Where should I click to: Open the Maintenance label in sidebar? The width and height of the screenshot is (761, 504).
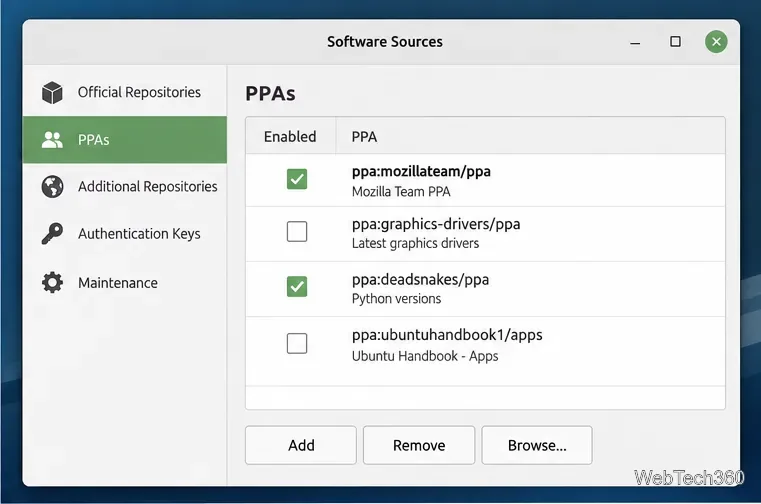click(118, 283)
